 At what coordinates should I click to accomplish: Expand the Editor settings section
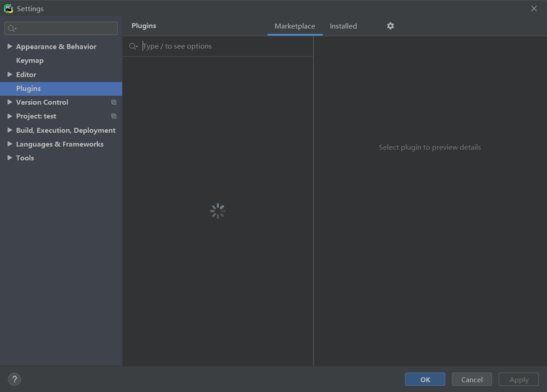click(10, 74)
